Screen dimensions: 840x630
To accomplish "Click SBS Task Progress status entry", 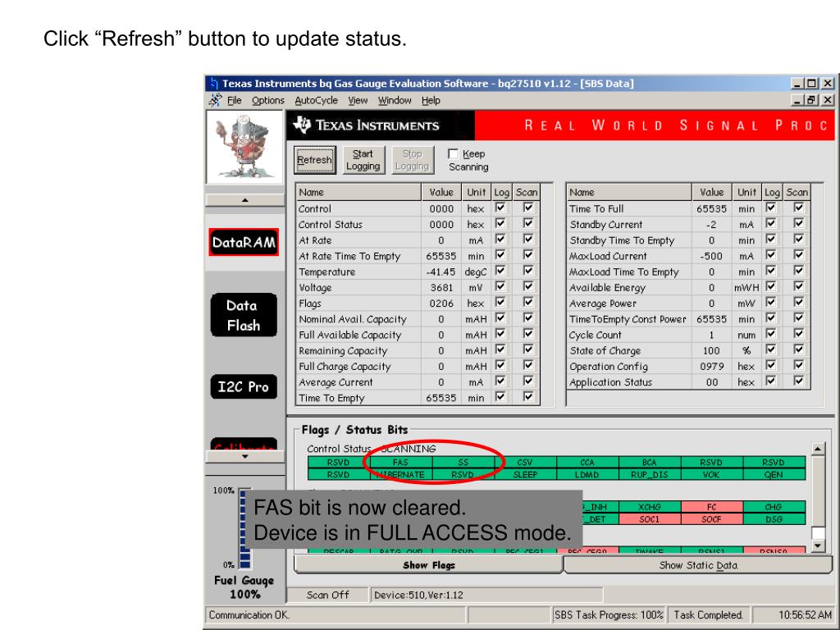I will click(x=609, y=615).
